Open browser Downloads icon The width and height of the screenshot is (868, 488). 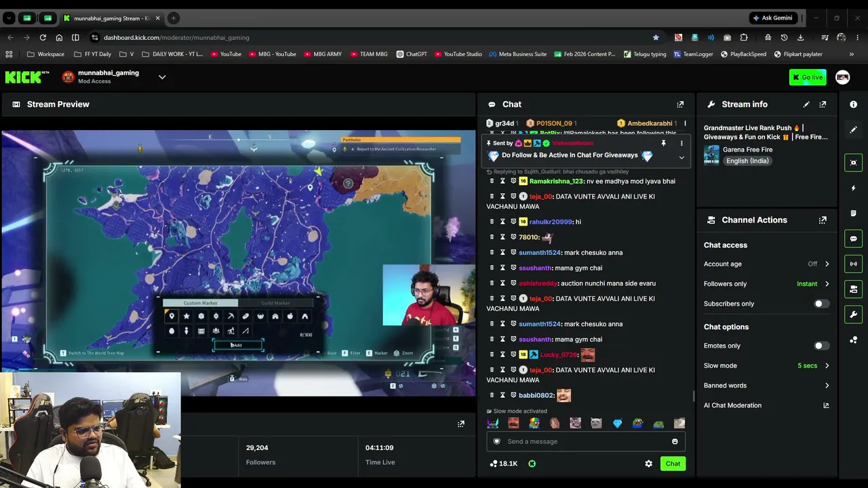coord(800,37)
